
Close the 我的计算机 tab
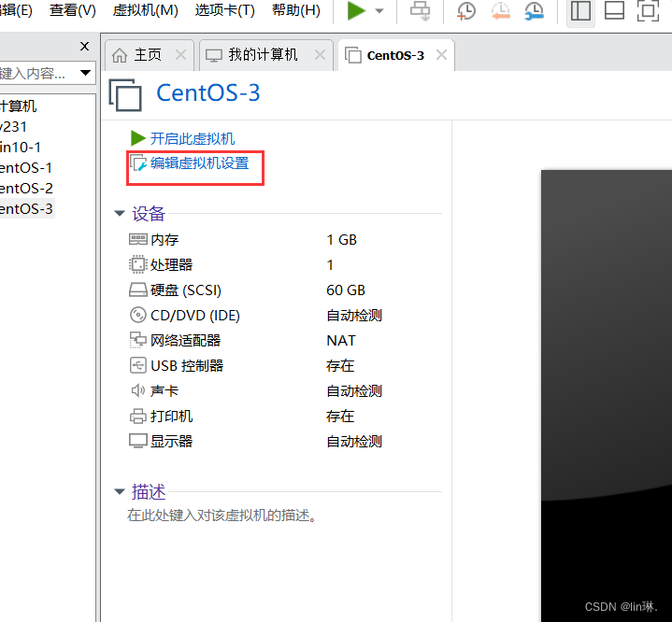tap(321, 55)
